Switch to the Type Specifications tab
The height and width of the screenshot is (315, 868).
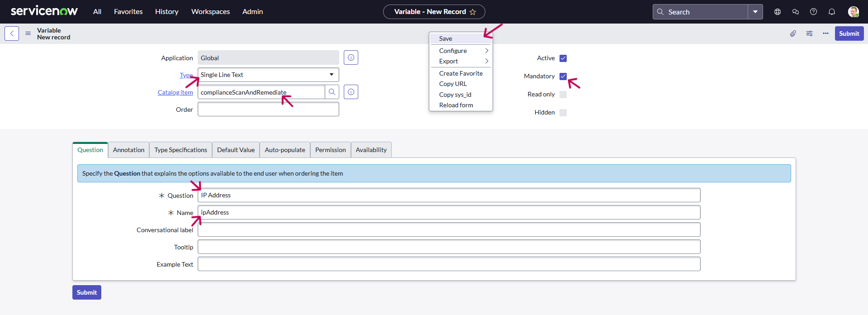[180, 150]
